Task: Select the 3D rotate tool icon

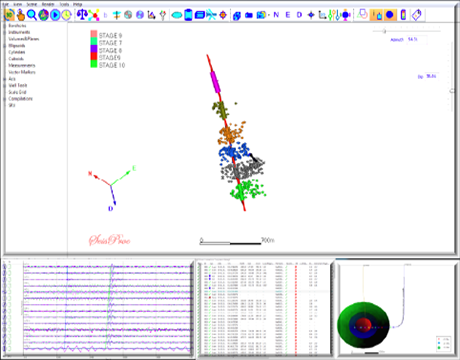Action: 9,15
